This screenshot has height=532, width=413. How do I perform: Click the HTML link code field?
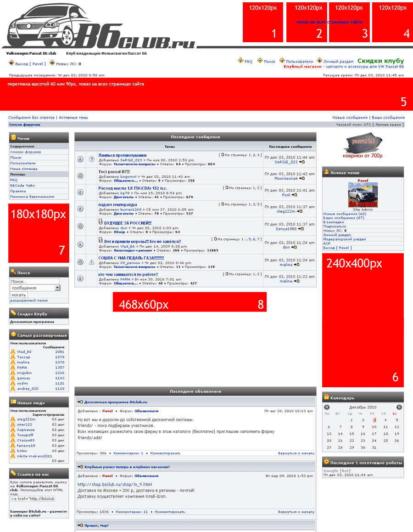click(33, 499)
